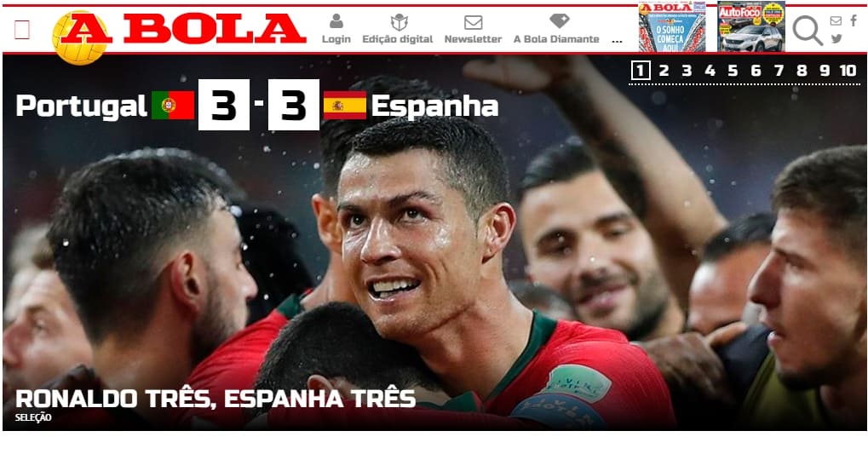This screenshot has height=454, width=868.
Task: Select slide 7 in the carousel pager
Action: pos(779,71)
